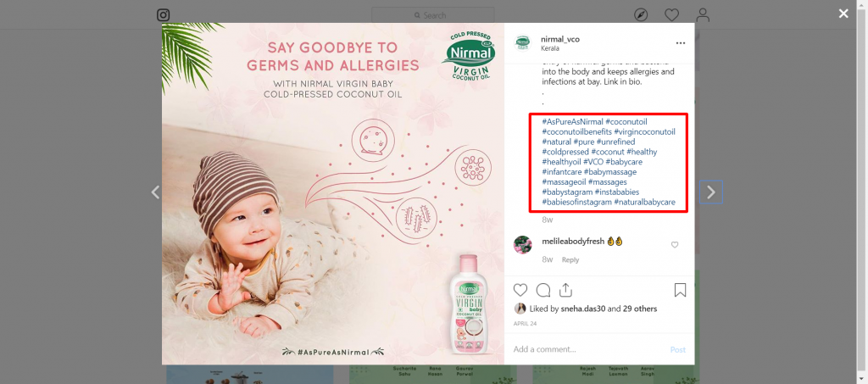Open nirmal_vco profile name link

click(x=560, y=39)
